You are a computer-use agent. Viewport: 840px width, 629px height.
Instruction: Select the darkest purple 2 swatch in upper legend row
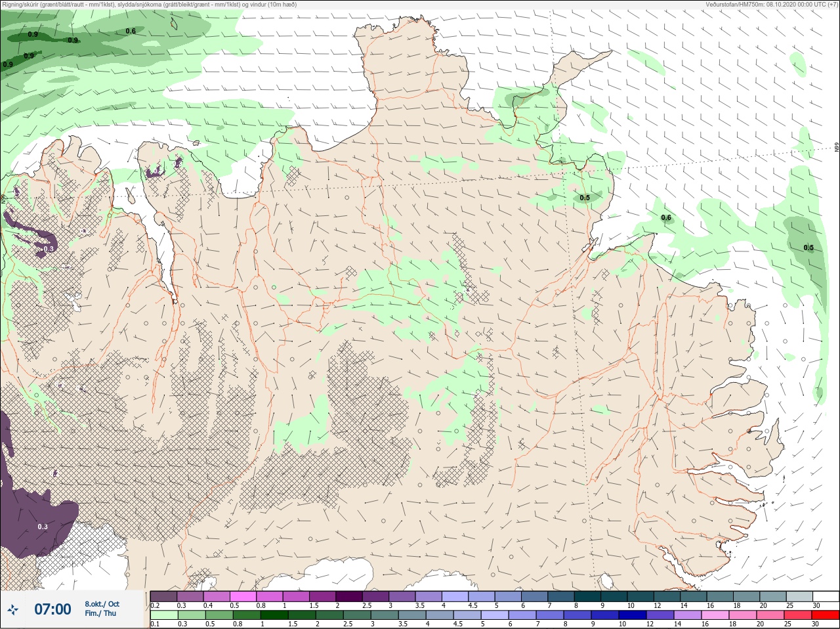(x=349, y=596)
